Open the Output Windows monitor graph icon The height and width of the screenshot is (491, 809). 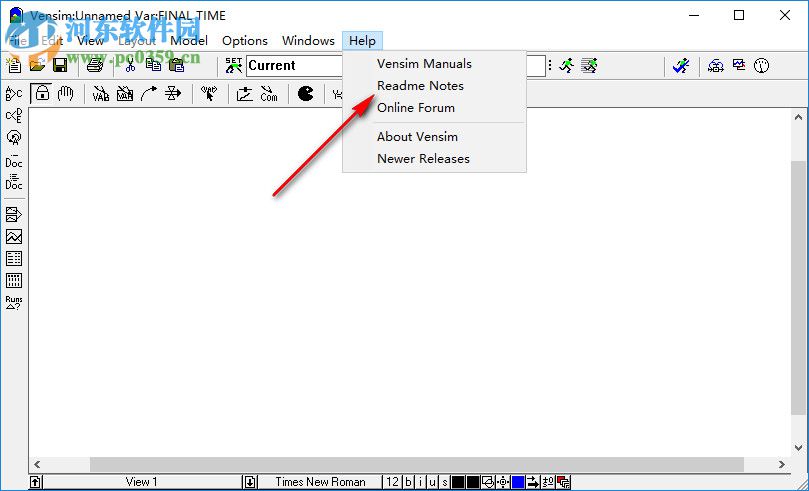[x=739, y=66]
